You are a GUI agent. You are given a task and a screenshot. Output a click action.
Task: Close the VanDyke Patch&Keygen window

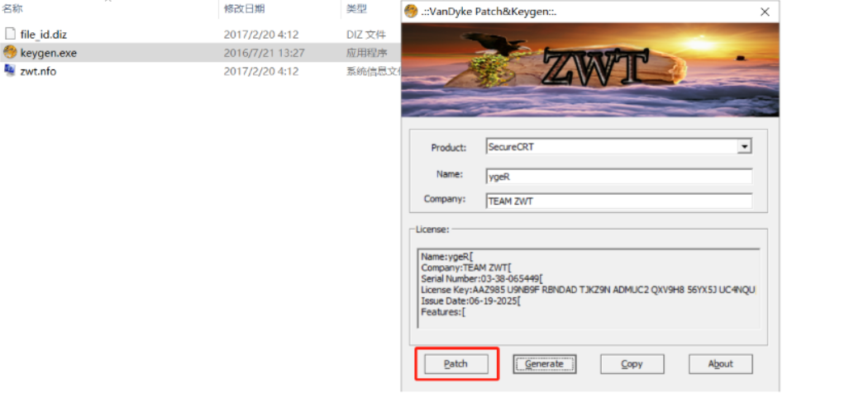[765, 12]
